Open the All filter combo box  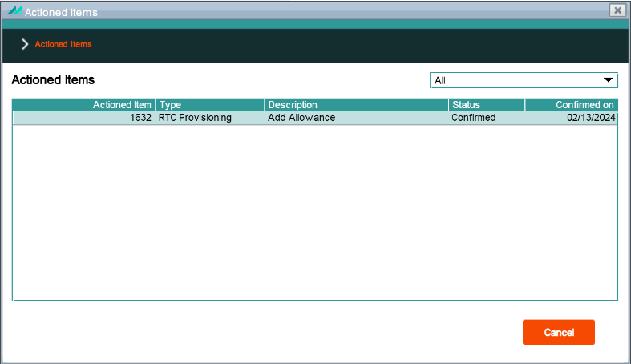[524, 80]
